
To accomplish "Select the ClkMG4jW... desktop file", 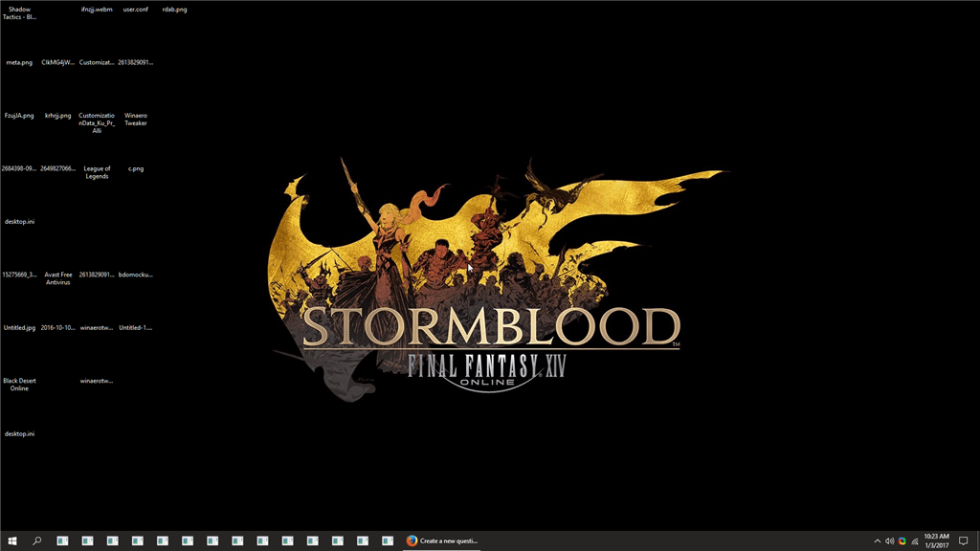I will click(x=58, y=62).
